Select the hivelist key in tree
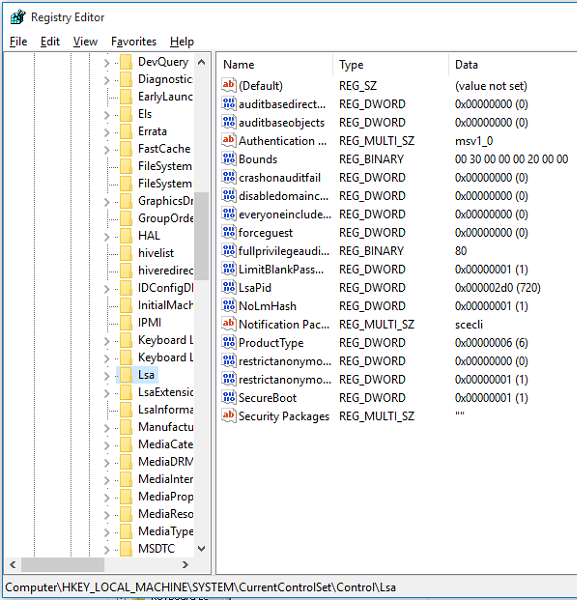The width and height of the screenshot is (577, 600). coord(156,253)
